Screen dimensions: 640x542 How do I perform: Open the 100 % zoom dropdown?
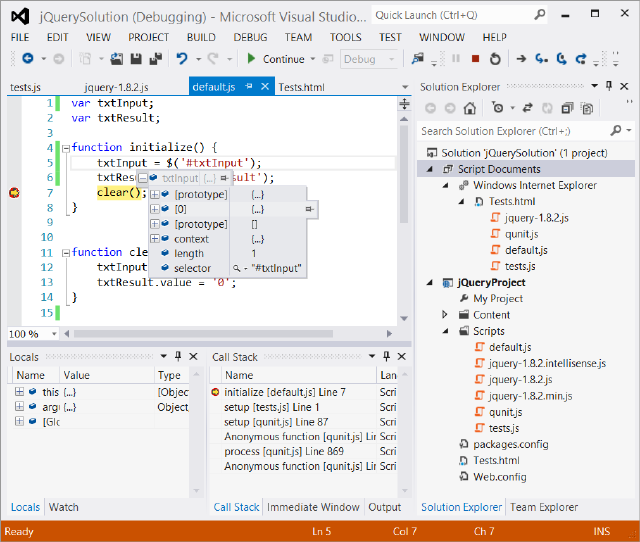click(x=54, y=334)
